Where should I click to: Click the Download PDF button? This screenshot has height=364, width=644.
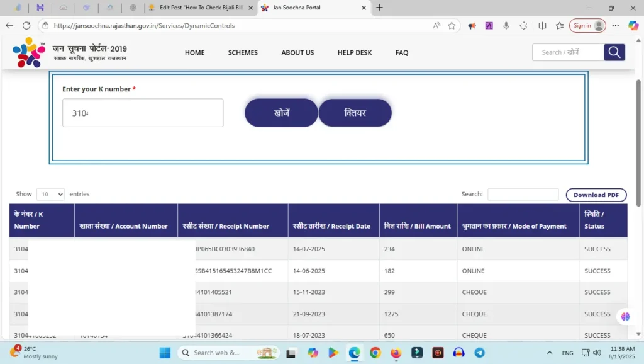tap(596, 195)
